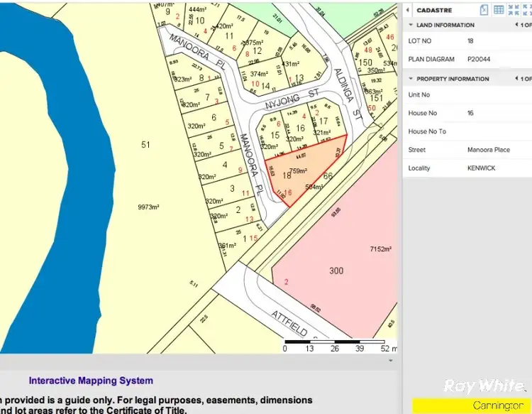Collapse the Property Information section
The width and height of the screenshot is (532, 414).
click(411, 79)
